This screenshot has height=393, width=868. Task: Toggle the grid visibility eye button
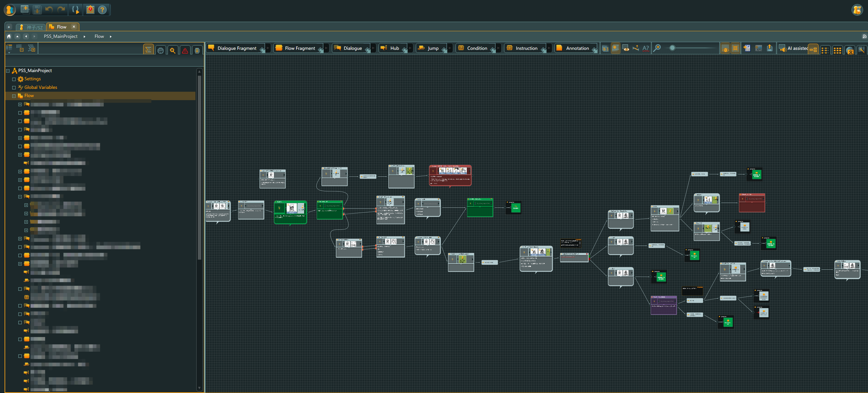pos(725,49)
